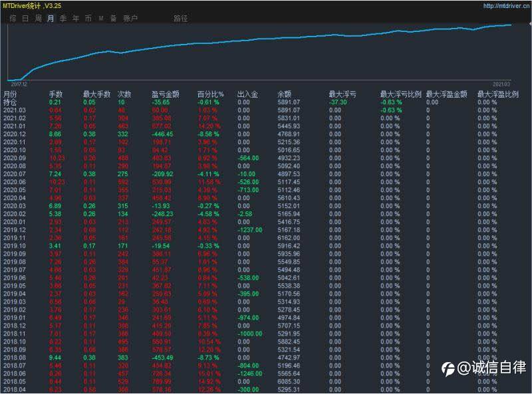Click the 最大浮盈比例 column header
Viewport: 532px width, 394px height.
[x=497, y=94]
